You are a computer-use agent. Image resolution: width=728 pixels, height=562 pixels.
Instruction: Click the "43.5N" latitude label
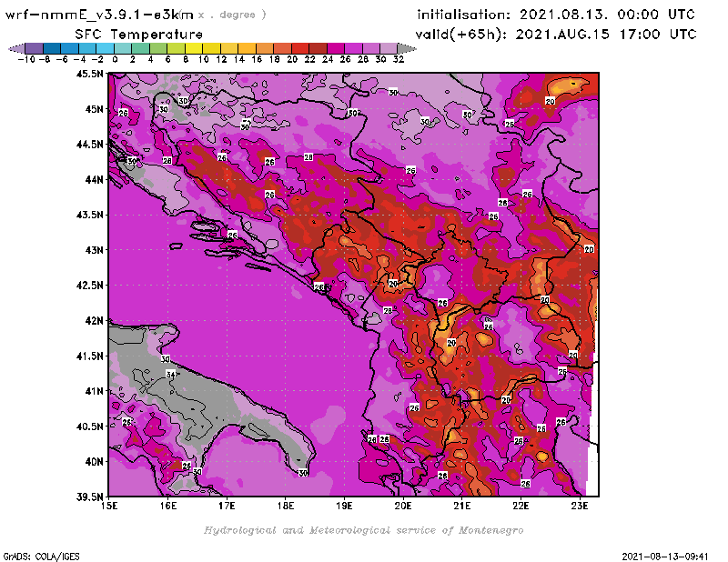coord(89,215)
